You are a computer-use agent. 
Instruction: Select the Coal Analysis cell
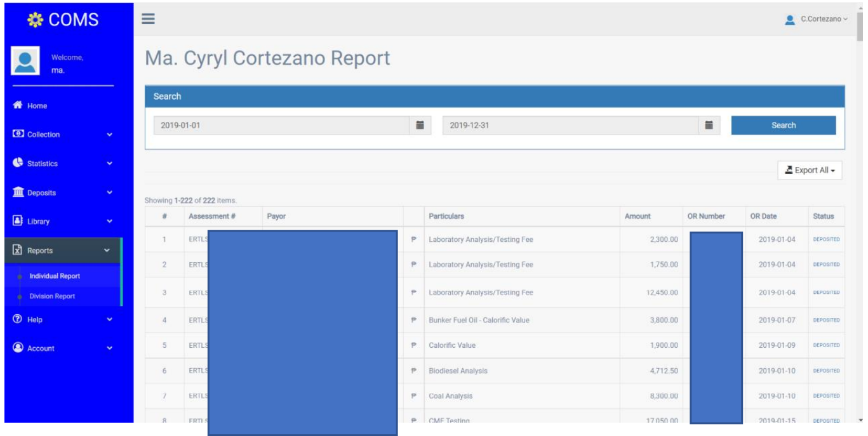tap(521, 396)
